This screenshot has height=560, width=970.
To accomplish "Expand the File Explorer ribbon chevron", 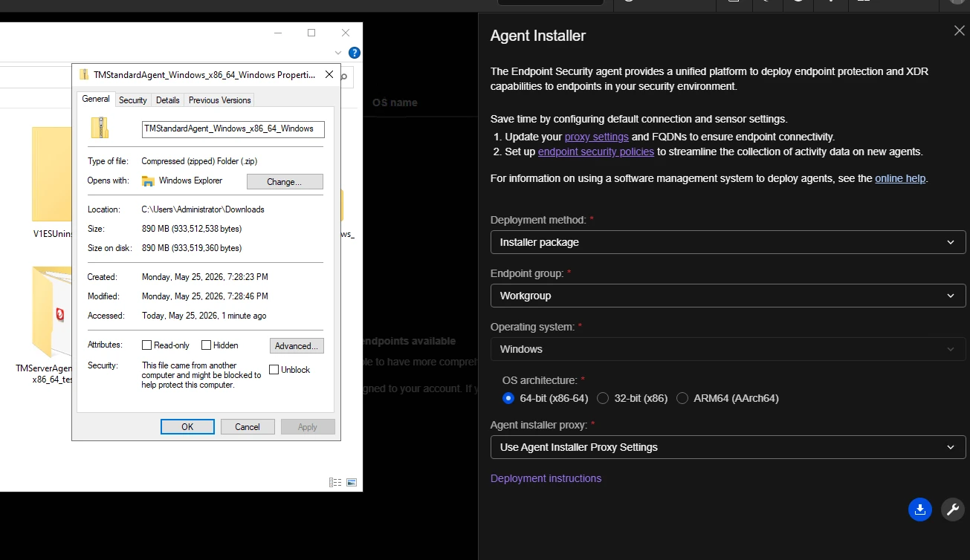I will (x=339, y=53).
